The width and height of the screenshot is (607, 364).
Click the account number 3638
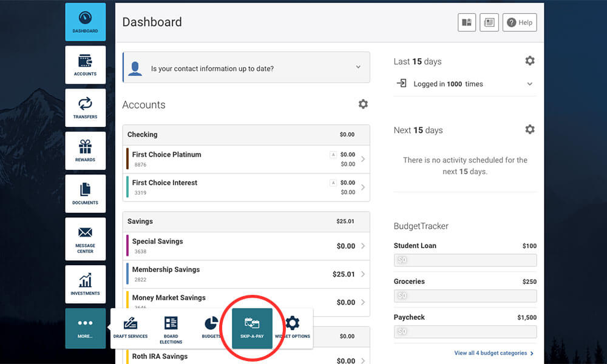click(x=141, y=251)
